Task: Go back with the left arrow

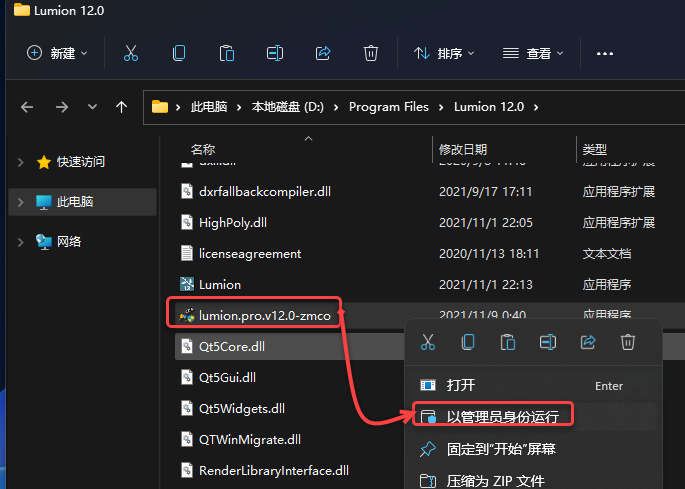Action: 27,107
